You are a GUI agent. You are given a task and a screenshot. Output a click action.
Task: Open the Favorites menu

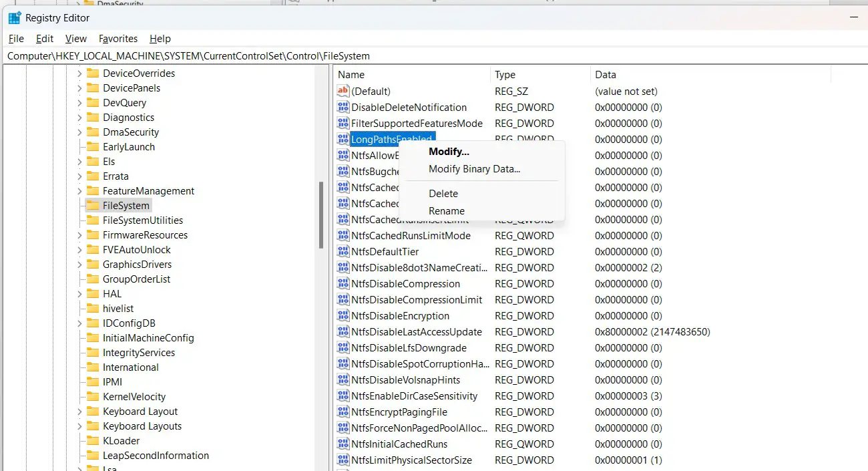118,39
